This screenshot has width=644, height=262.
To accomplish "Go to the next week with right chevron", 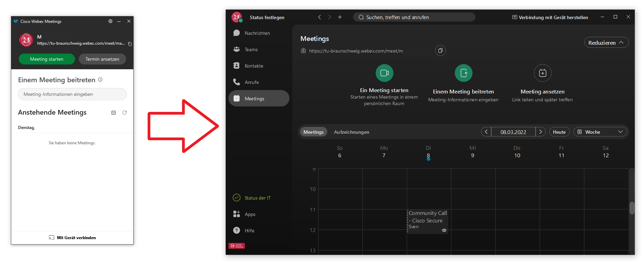I will pyautogui.click(x=541, y=132).
